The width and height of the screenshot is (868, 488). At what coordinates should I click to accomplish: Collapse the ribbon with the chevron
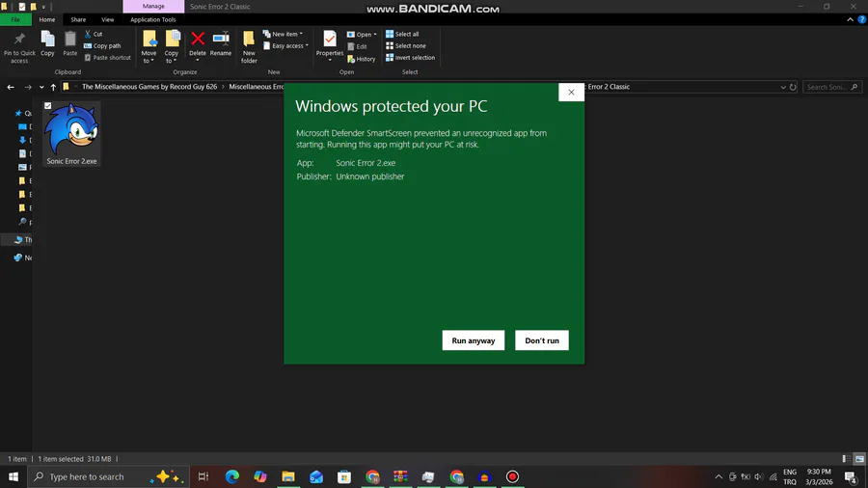(850, 19)
